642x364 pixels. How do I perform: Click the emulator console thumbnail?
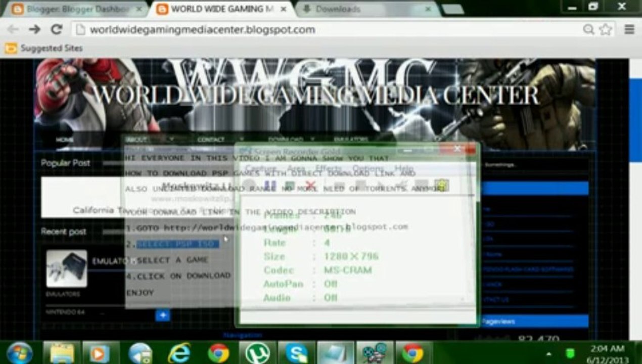(x=66, y=268)
